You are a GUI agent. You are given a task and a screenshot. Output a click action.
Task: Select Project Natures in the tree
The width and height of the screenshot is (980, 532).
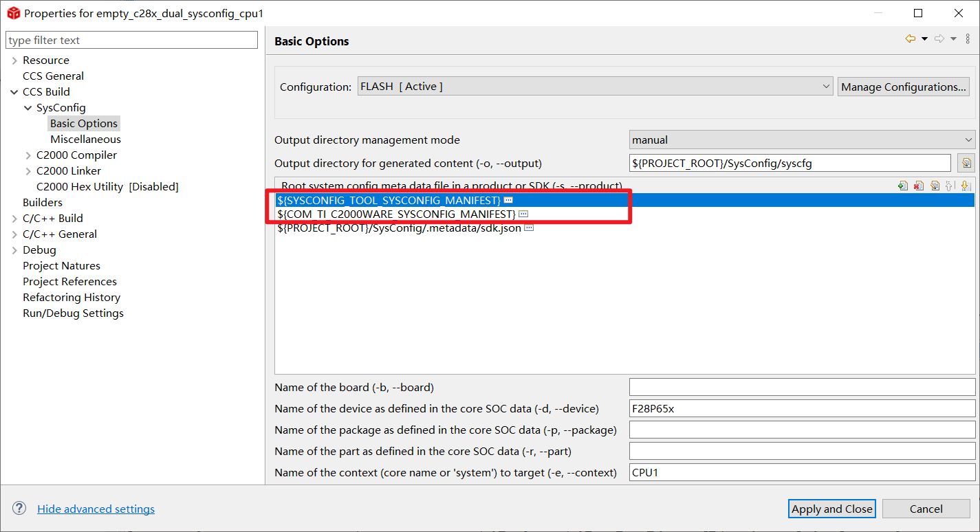coord(61,266)
